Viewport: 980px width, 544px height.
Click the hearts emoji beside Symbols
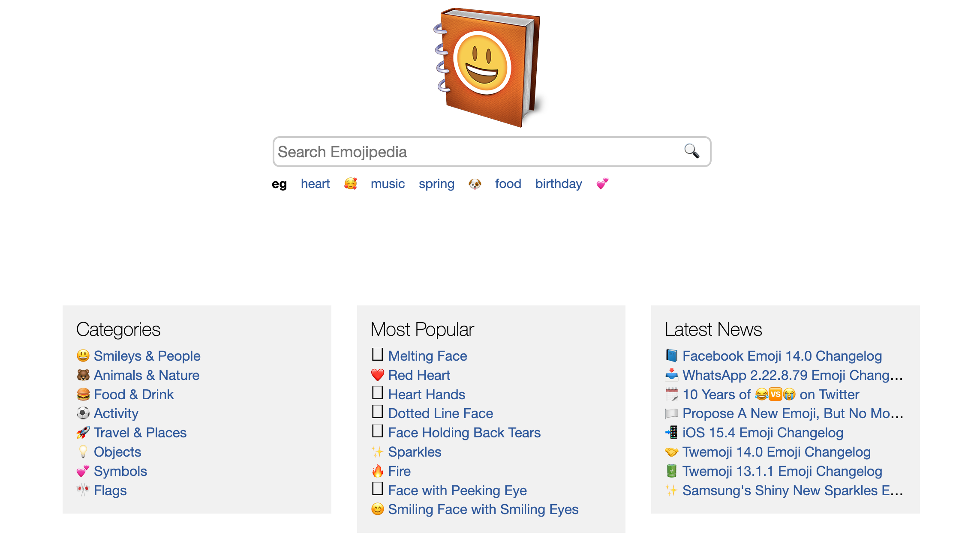[83, 471]
